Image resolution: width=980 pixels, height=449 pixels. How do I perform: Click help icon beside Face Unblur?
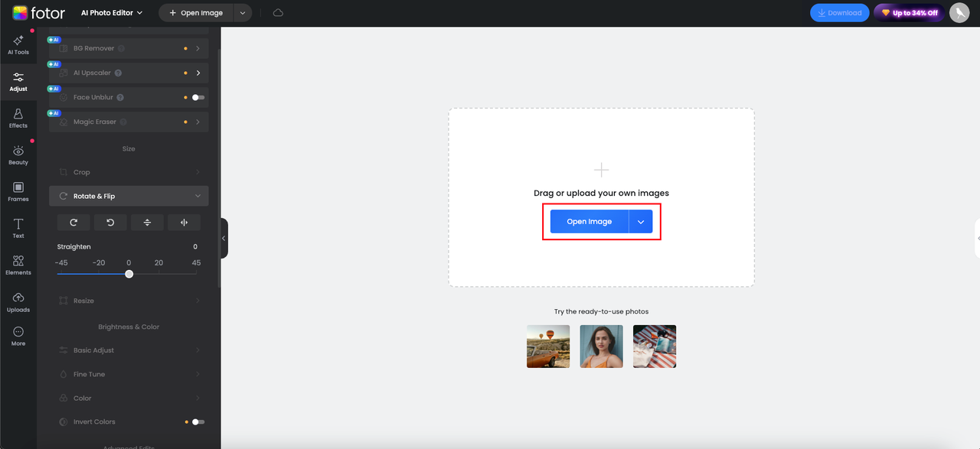(120, 97)
